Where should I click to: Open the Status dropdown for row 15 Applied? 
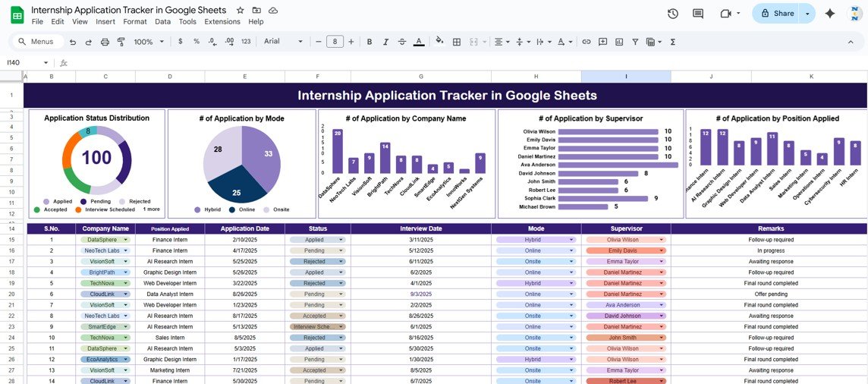click(340, 240)
